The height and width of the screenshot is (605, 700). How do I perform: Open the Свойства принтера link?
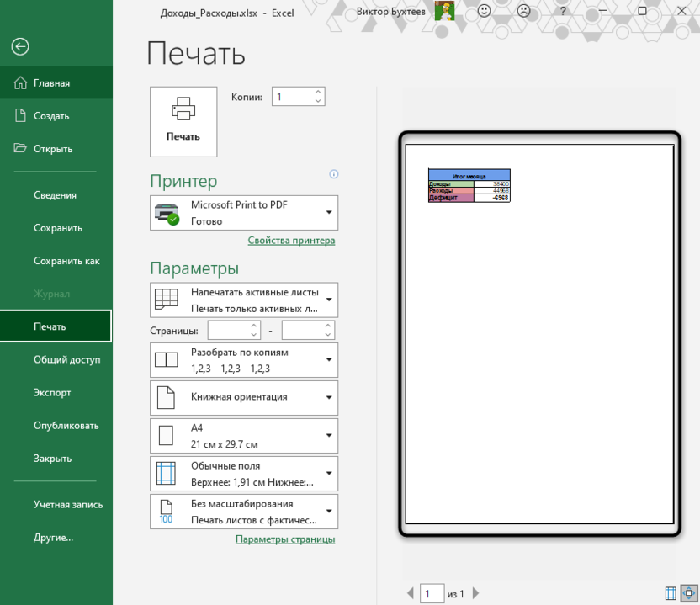[291, 241]
